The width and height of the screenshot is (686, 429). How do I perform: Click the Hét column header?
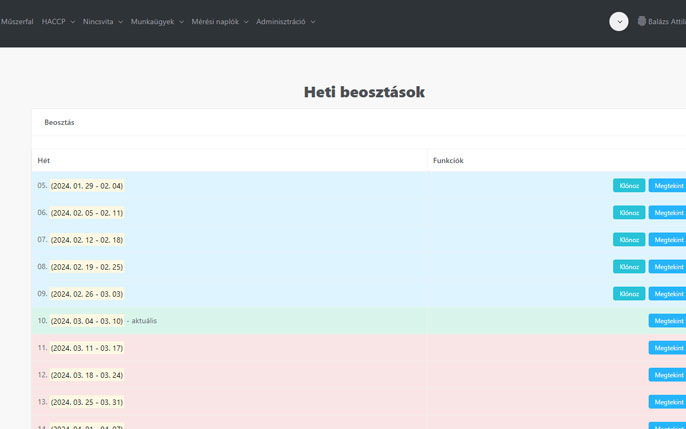tap(44, 160)
